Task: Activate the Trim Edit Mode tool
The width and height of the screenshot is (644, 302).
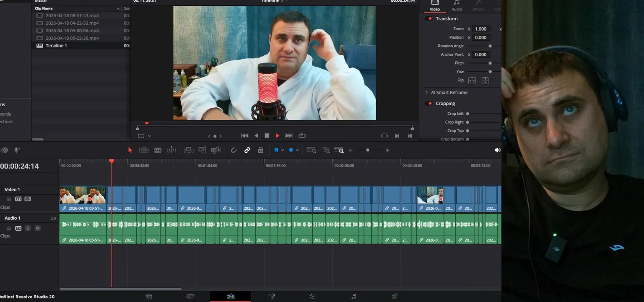Action: pos(144,150)
